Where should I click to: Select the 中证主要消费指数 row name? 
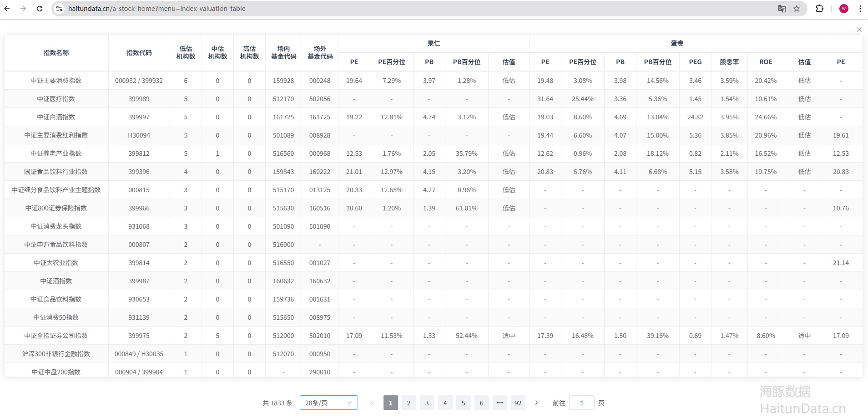pyautogui.click(x=56, y=81)
